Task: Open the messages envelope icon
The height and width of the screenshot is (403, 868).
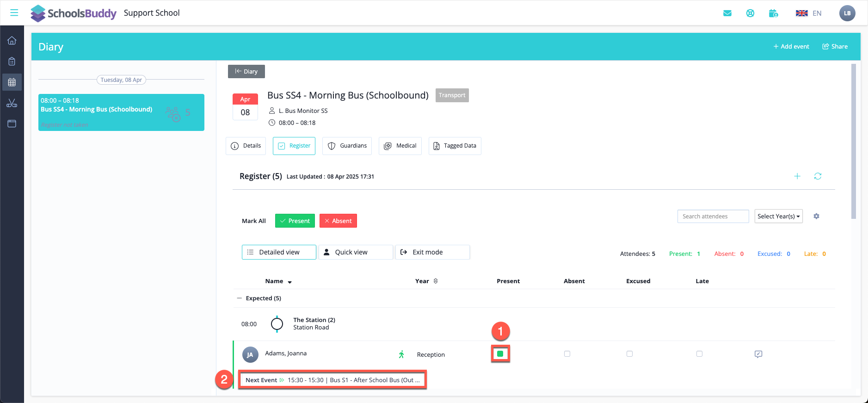Action: point(727,13)
